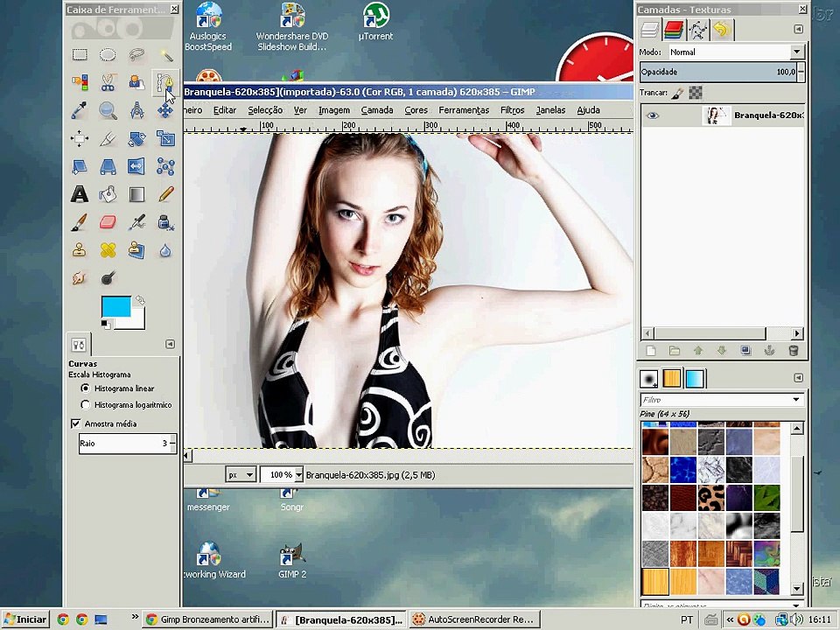This screenshot has width=840, height=630.
Task: Open the patterns dock tab configuration menu arrow
Action: click(x=798, y=378)
